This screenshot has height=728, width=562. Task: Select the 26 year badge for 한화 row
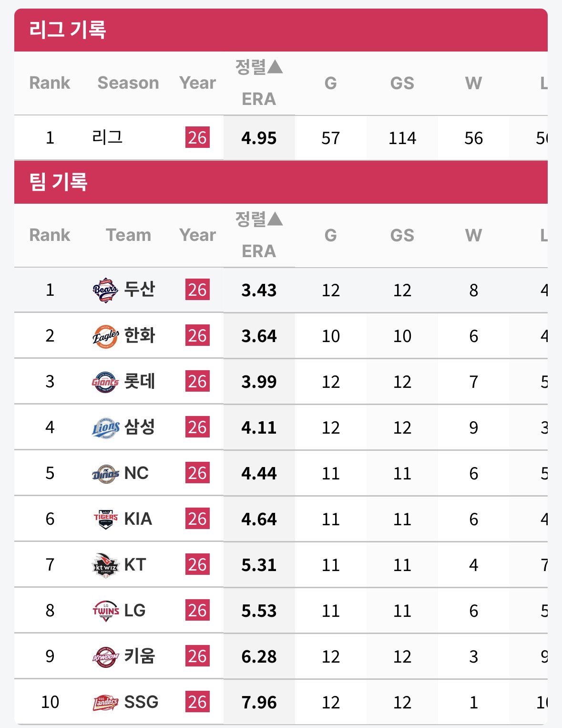197,335
